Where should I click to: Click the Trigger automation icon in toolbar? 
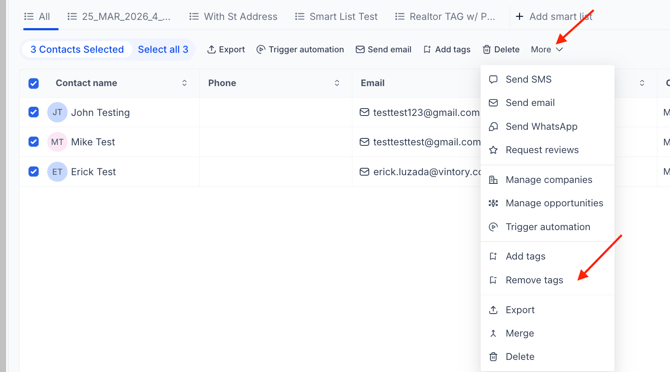click(x=261, y=50)
